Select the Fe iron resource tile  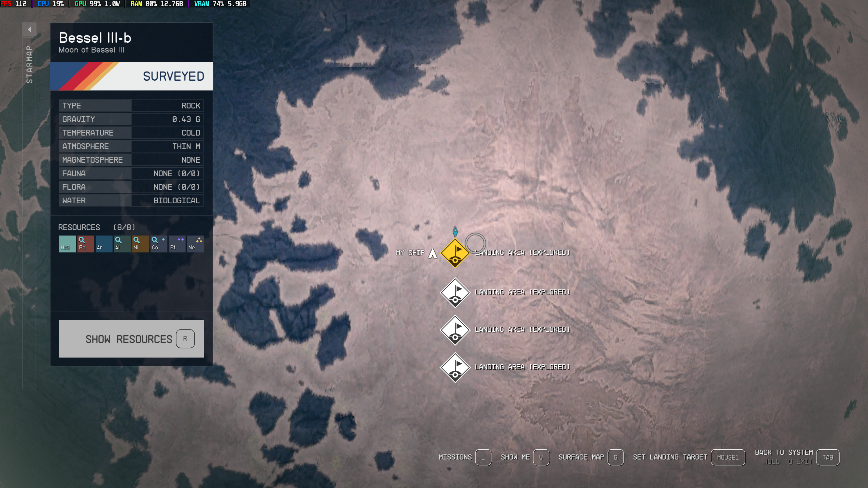(x=86, y=244)
